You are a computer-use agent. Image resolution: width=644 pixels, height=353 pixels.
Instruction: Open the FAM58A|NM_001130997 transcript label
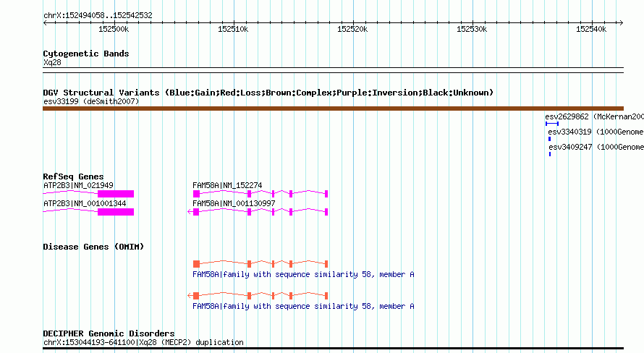coord(234,203)
